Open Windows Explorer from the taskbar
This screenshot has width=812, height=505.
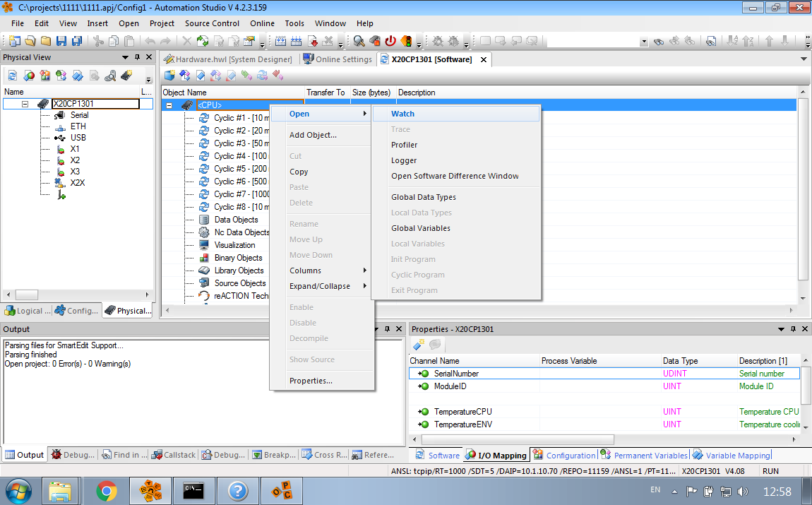60,491
